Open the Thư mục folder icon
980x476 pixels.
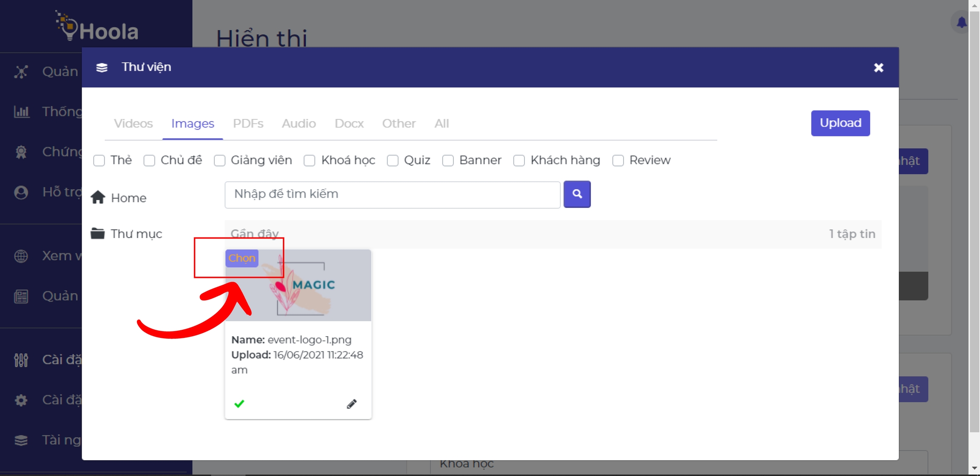pyautogui.click(x=97, y=234)
